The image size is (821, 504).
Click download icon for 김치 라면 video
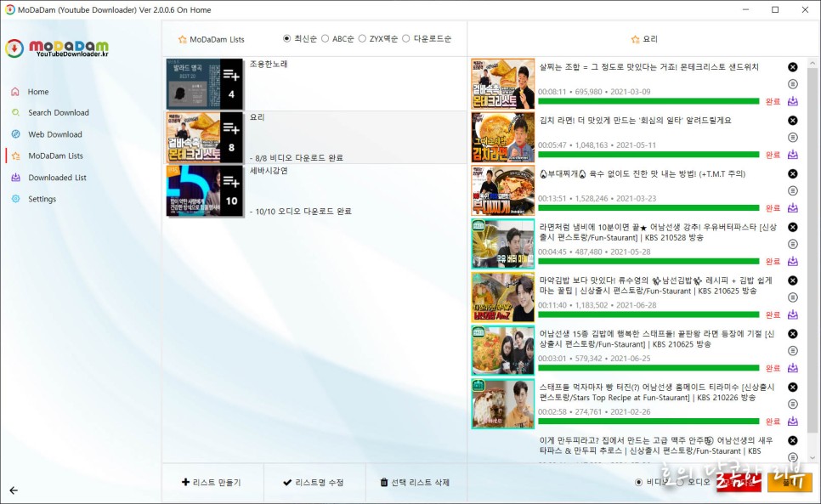[x=793, y=155]
